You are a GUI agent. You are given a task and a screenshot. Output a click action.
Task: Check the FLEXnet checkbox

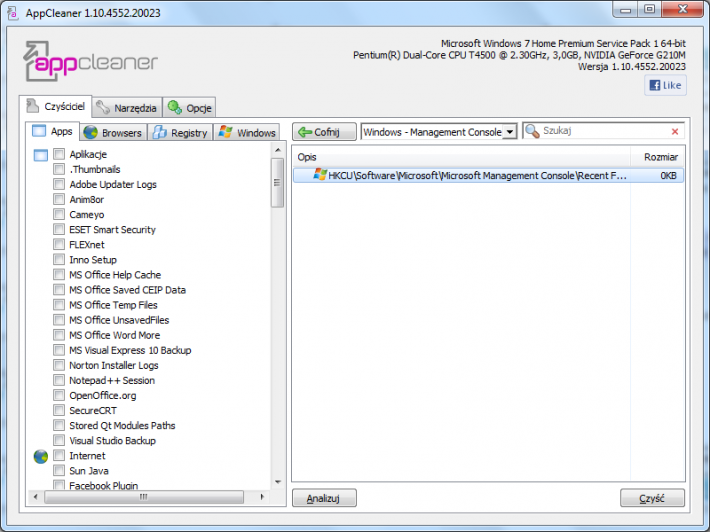coord(59,244)
